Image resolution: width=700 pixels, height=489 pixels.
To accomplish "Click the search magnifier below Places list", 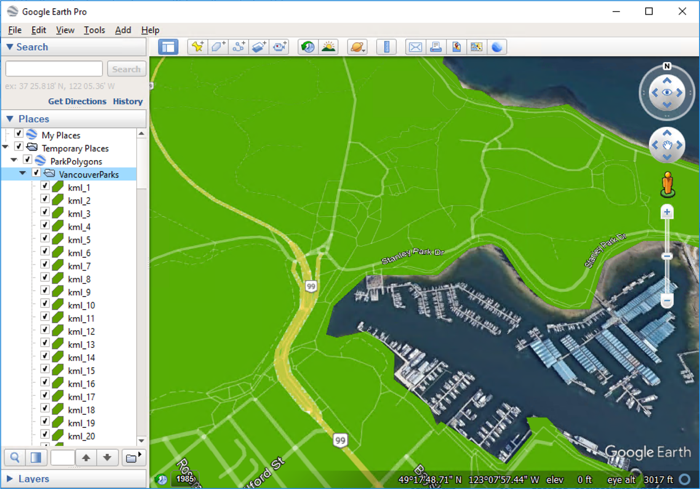I will coord(15,457).
